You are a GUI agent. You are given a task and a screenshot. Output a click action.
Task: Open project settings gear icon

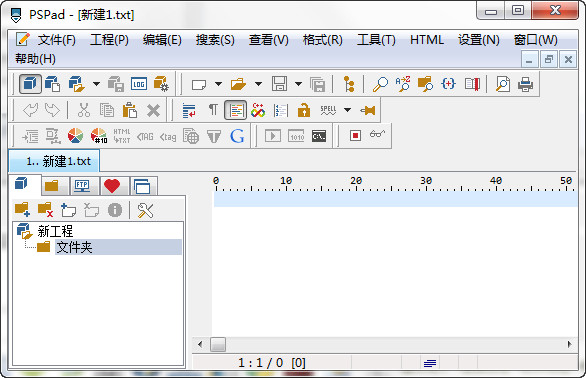(161, 84)
